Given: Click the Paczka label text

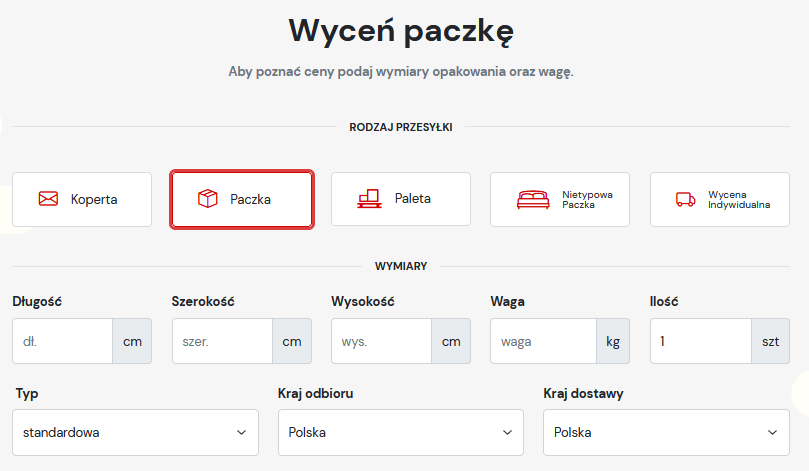Looking at the screenshot, I should click(x=251, y=199).
